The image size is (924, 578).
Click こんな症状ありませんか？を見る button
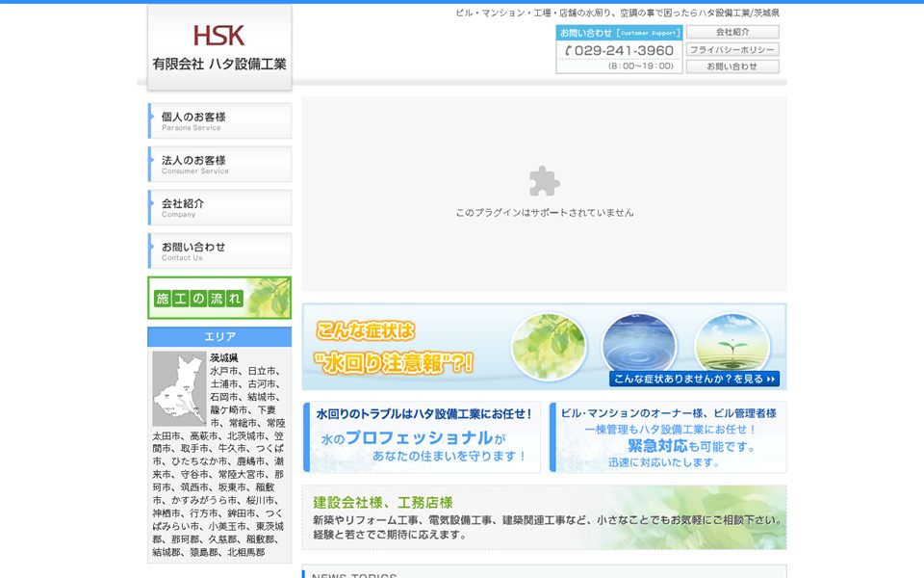tap(694, 379)
